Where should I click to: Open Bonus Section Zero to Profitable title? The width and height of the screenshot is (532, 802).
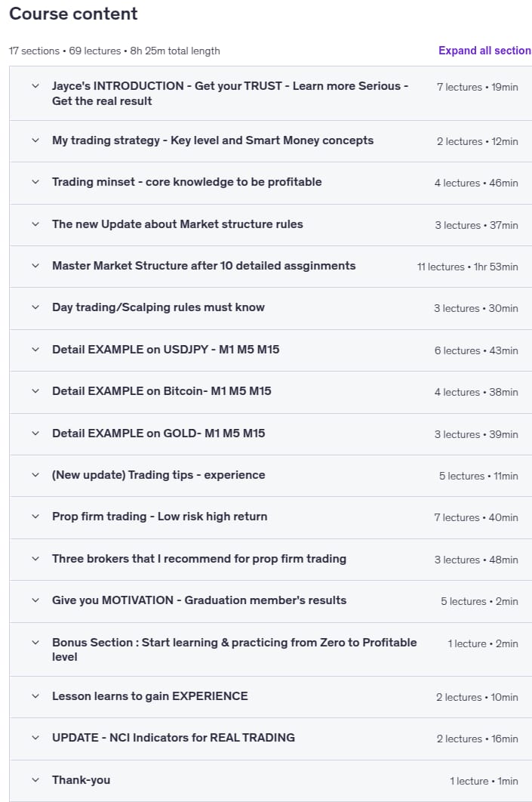[x=235, y=649]
